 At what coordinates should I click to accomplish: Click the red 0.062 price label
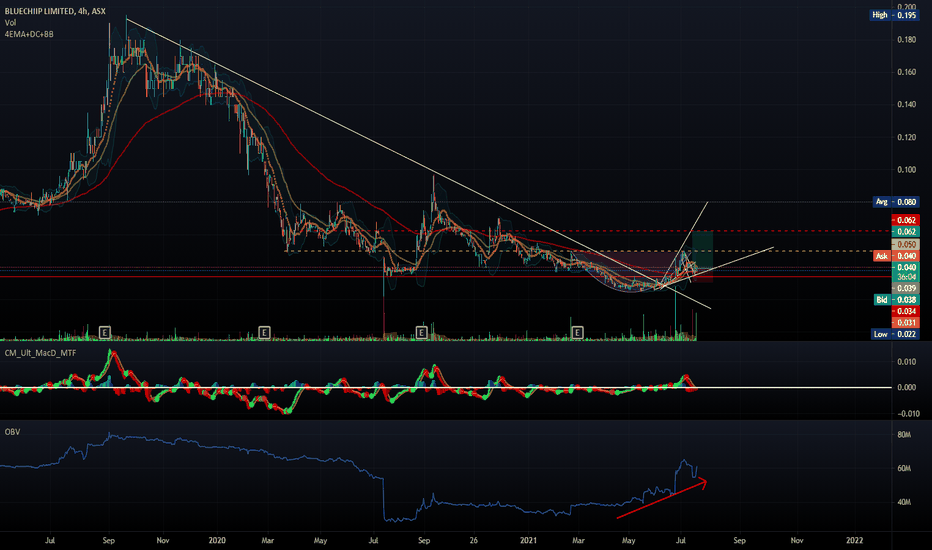(x=905, y=220)
